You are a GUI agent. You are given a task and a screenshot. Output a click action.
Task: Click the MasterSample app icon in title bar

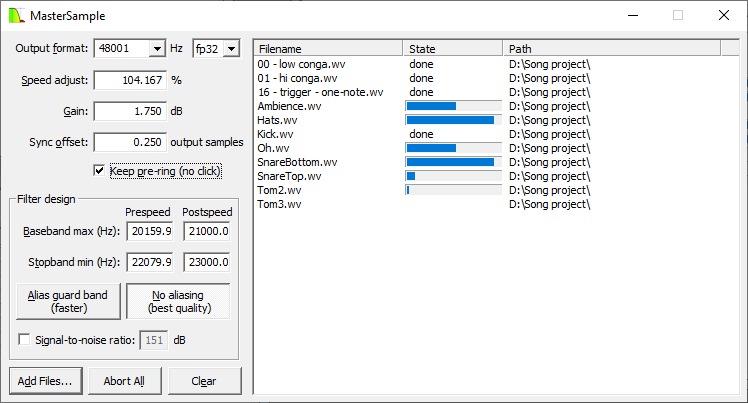click(x=16, y=15)
